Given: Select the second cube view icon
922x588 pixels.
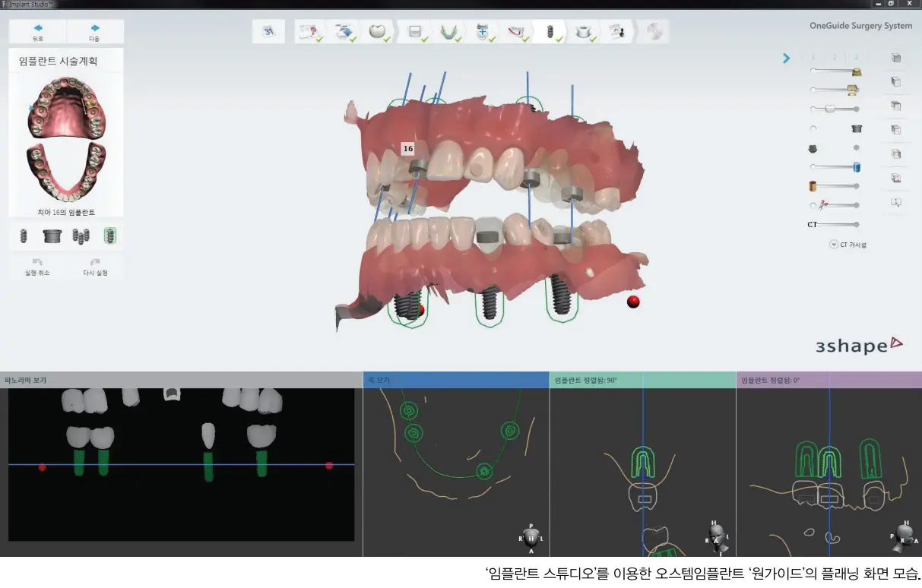Looking at the screenshot, I should [x=896, y=82].
